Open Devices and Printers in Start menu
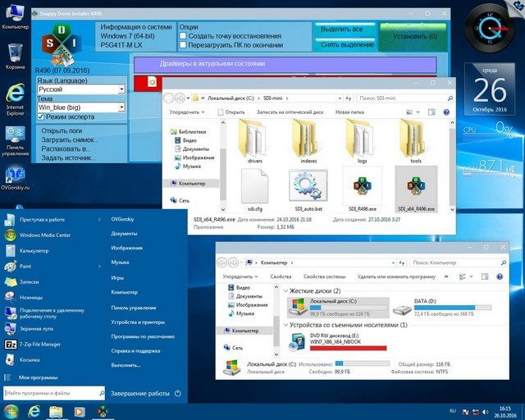Screen dimensions: 525x420 point(138,322)
